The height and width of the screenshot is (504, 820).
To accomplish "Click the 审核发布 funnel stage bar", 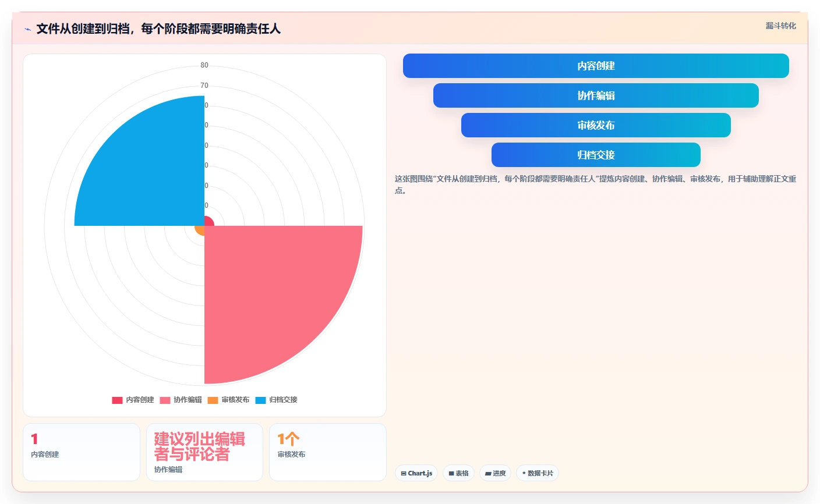I will 596,125.
